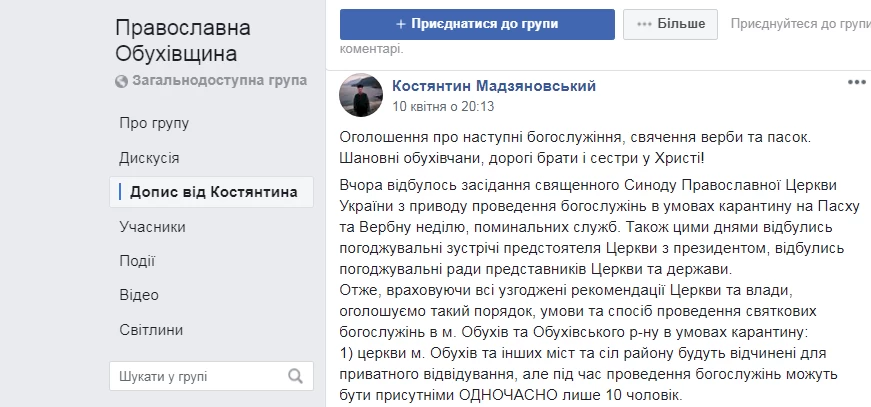The width and height of the screenshot is (871, 407).
Task: Click the Православна Обухівщина group title
Action: coord(183,41)
